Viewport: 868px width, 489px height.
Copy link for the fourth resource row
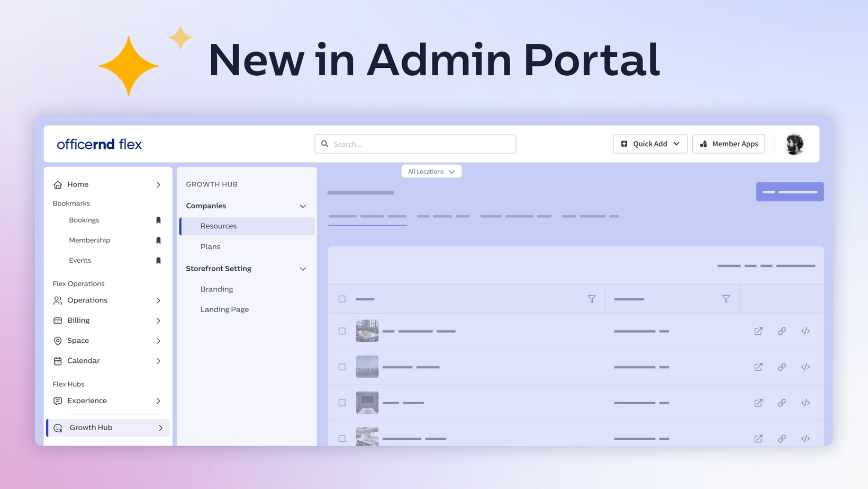pyautogui.click(x=782, y=439)
